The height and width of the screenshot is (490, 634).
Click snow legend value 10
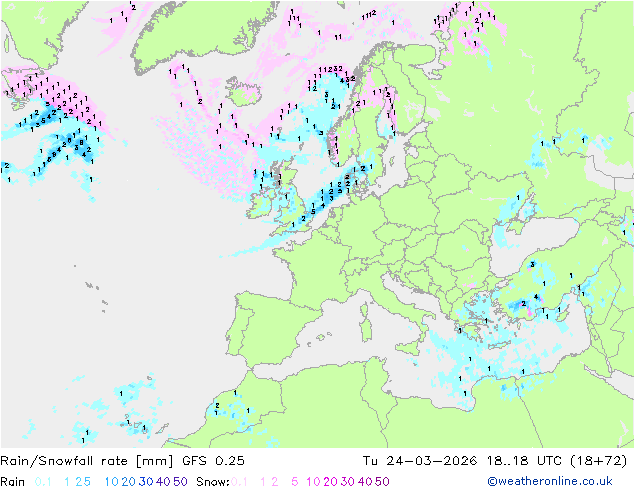(x=313, y=482)
